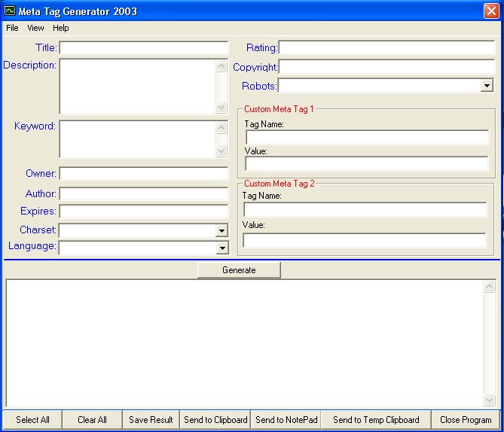Click the Save Result button
Viewport: 504px width, 432px height.
pos(151,420)
